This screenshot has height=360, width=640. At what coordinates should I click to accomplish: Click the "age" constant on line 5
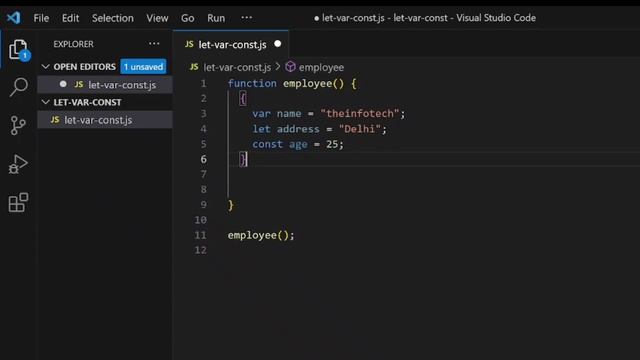pos(298,144)
